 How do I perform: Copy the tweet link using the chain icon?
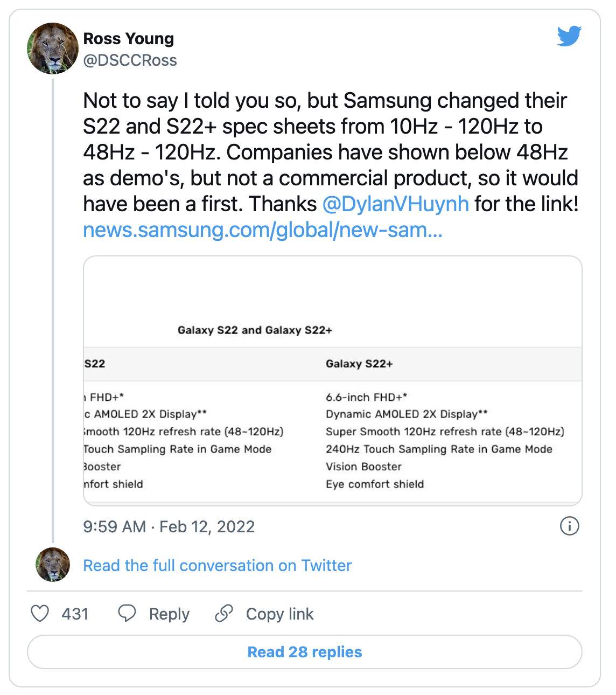click(x=225, y=614)
